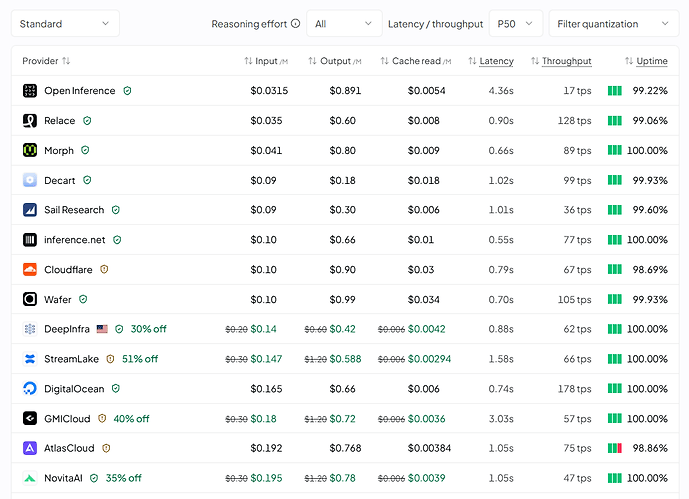Click the AtlasCloud uptime bars with red segment
This screenshot has width=689, height=499.
pos(615,448)
